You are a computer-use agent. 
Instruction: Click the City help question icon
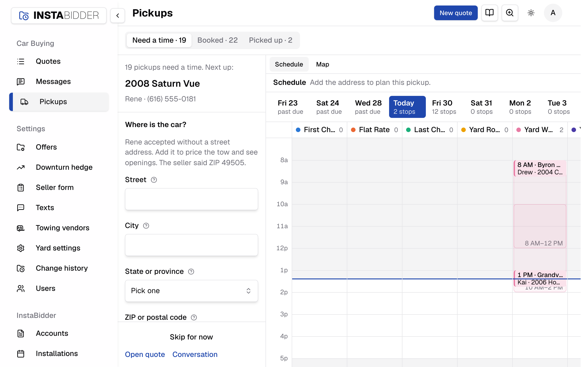click(x=146, y=226)
